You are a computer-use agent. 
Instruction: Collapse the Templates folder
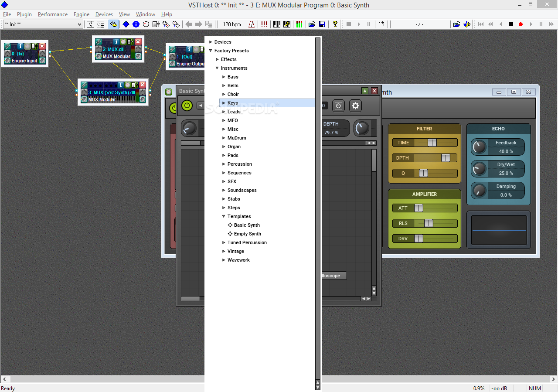[x=224, y=216]
